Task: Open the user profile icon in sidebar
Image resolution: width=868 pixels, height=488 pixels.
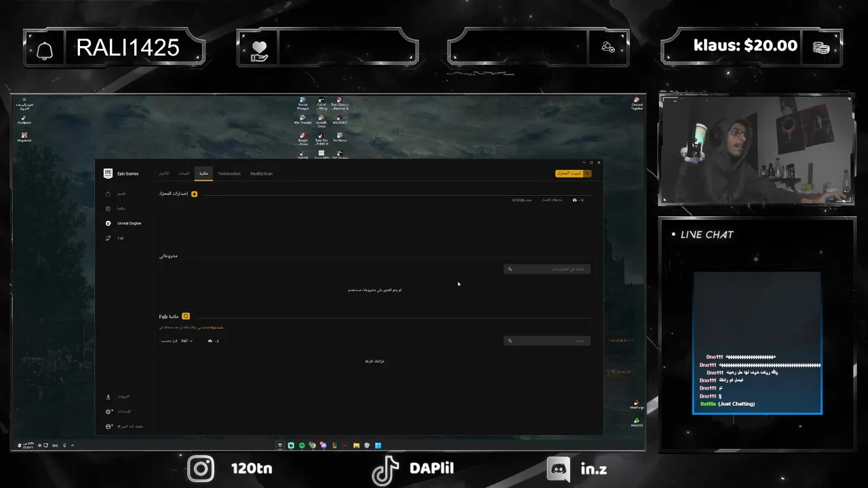Action: [108, 426]
